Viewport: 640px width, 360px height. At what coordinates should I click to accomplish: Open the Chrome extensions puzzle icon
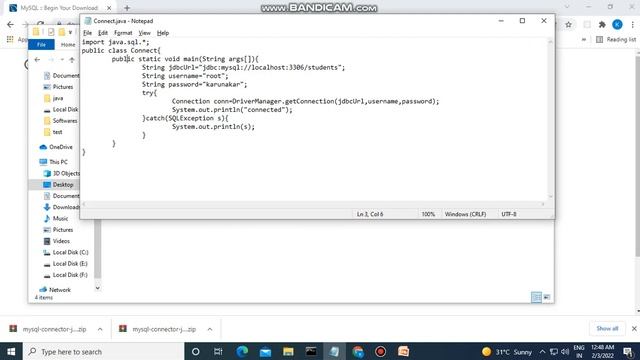[x=602, y=24]
